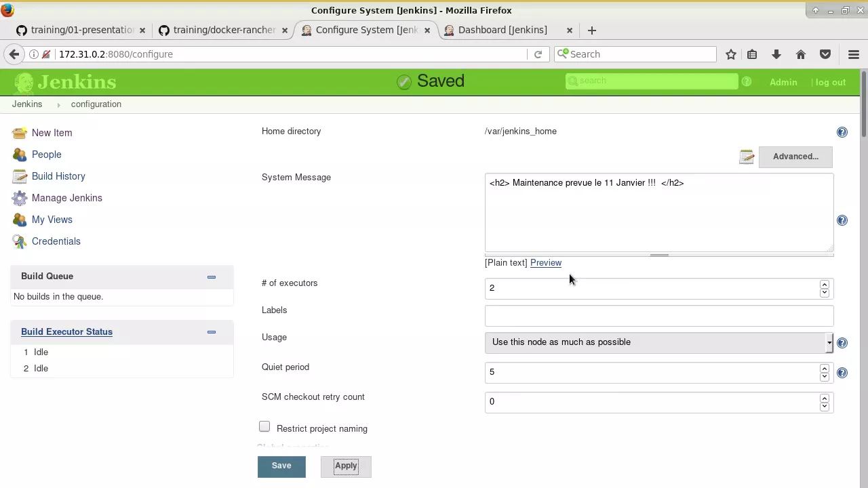
Task: Show bookmarks list icon
Action: point(752,54)
